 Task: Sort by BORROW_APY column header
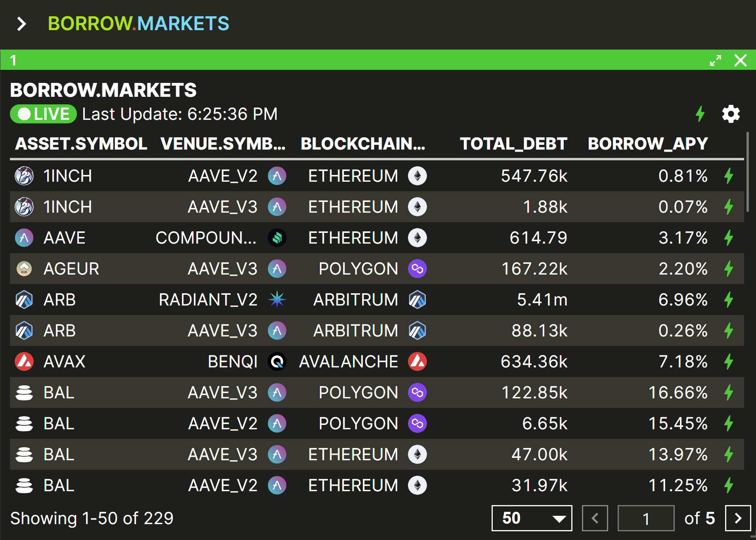[x=648, y=144]
